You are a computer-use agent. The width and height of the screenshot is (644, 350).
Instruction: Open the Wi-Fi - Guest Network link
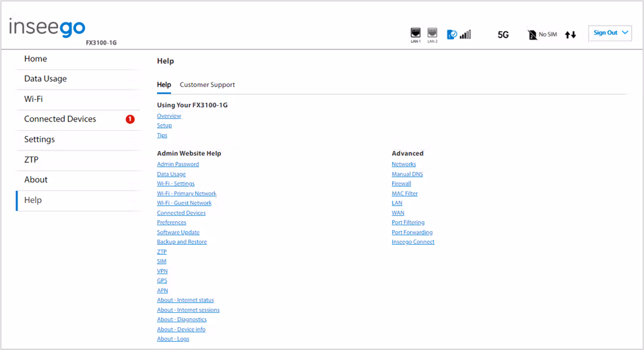click(x=184, y=203)
